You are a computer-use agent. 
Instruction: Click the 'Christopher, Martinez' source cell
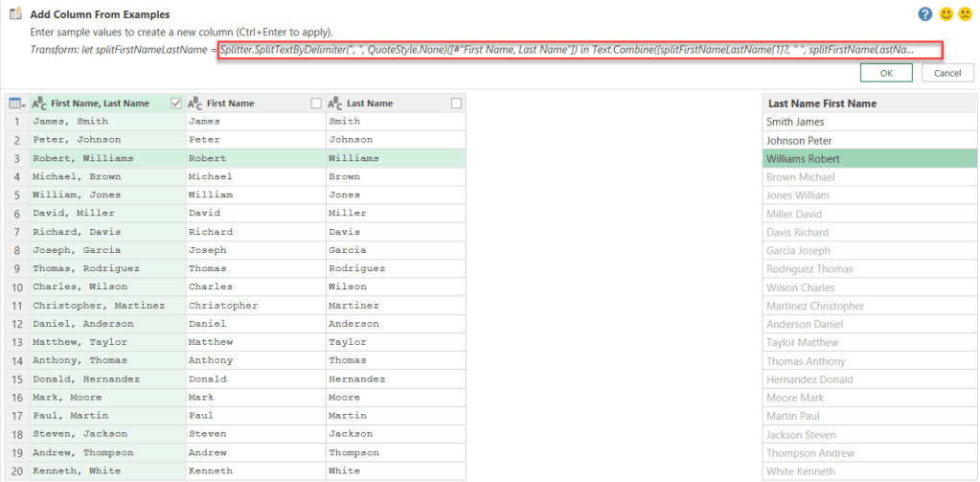99,305
